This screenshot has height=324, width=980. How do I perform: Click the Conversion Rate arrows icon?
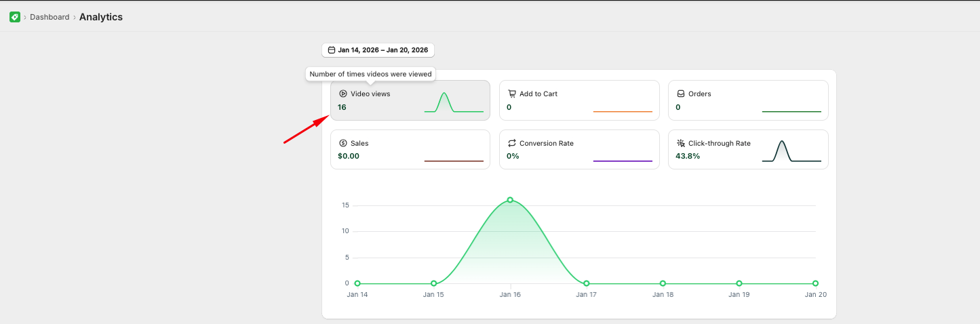tap(512, 143)
